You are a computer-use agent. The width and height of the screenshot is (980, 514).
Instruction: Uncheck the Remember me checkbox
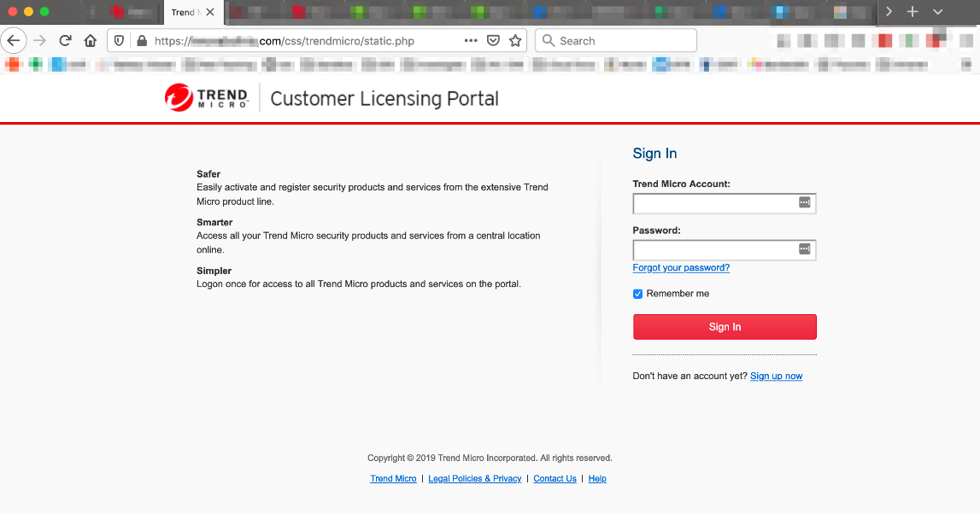click(638, 294)
